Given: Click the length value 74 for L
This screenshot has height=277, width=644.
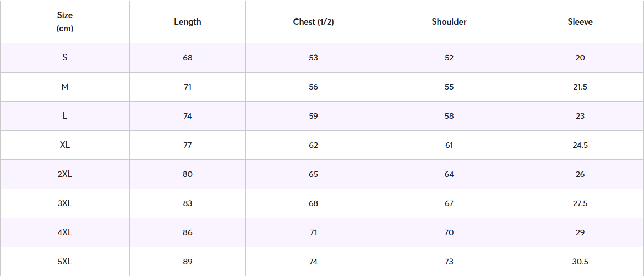Looking at the screenshot, I should [188, 116].
